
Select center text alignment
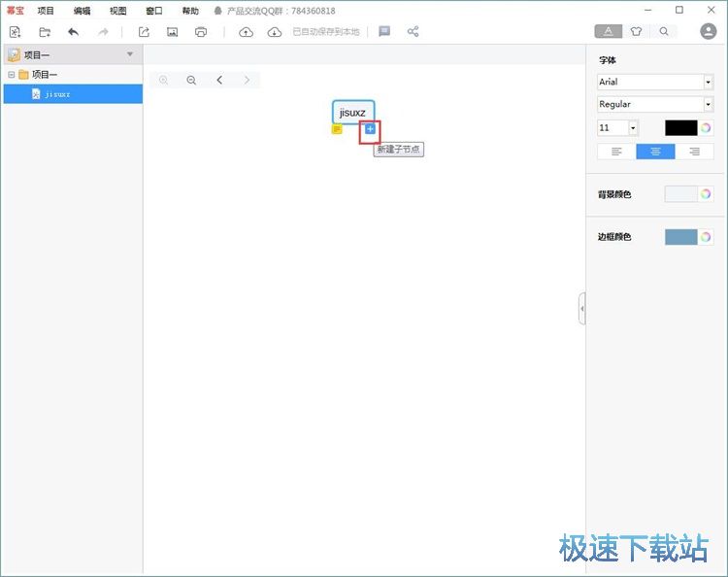point(655,152)
